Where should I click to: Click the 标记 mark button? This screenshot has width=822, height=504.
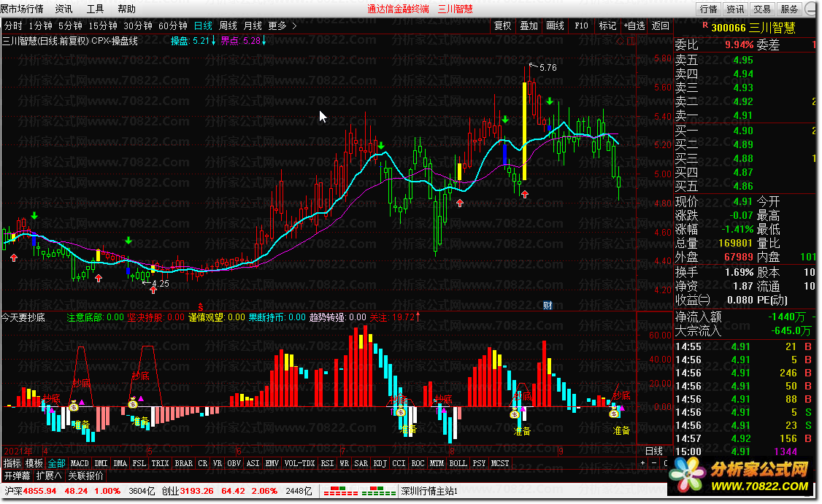click(607, 26)
